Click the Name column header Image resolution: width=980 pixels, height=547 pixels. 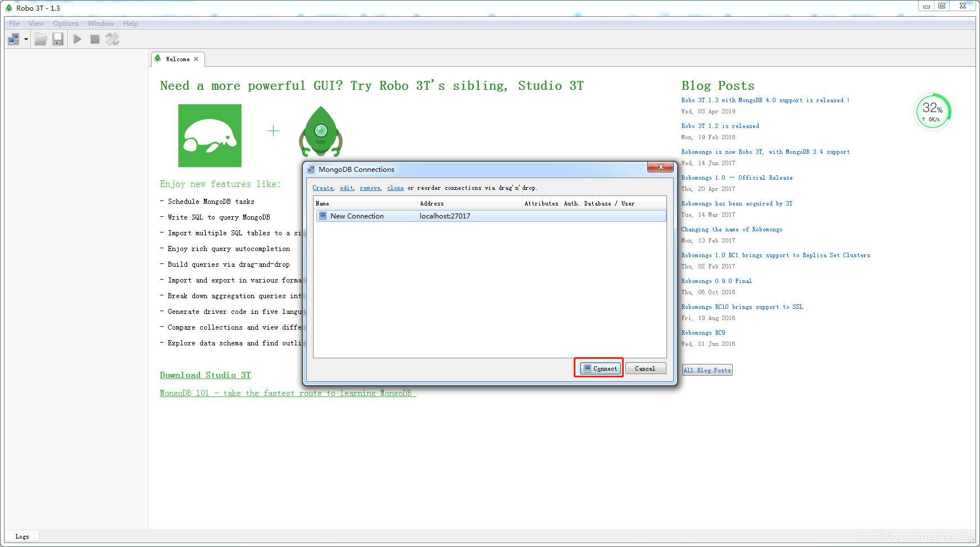click(x=365, y=203)
